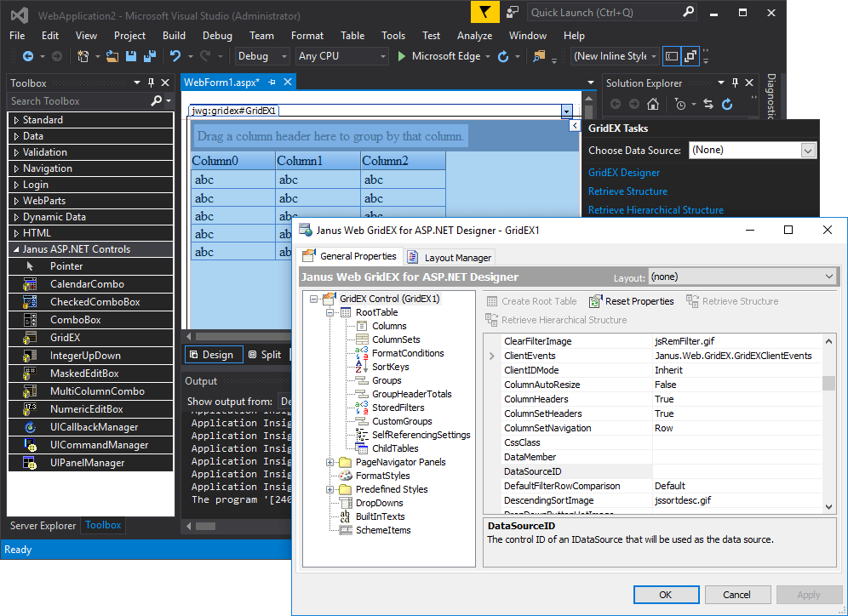Collapse Janus ASP.NET Controls group

(x=16, y=249)
